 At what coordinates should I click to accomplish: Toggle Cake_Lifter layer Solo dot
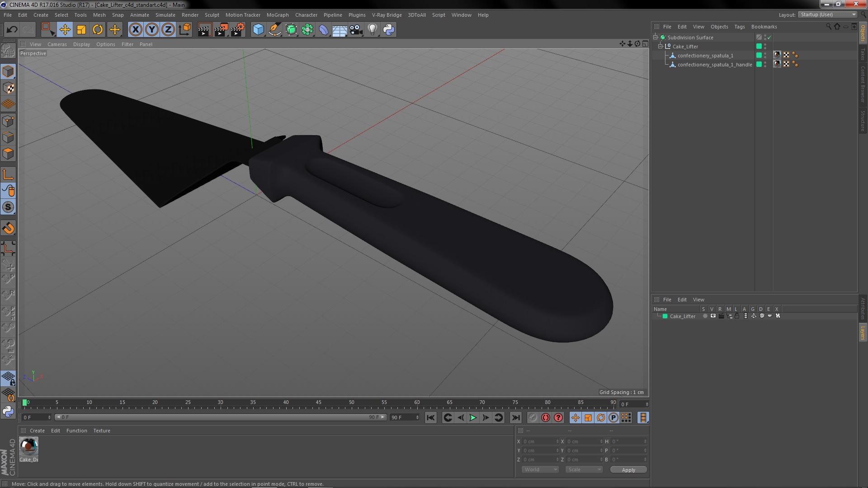click(x=705, y=316)
